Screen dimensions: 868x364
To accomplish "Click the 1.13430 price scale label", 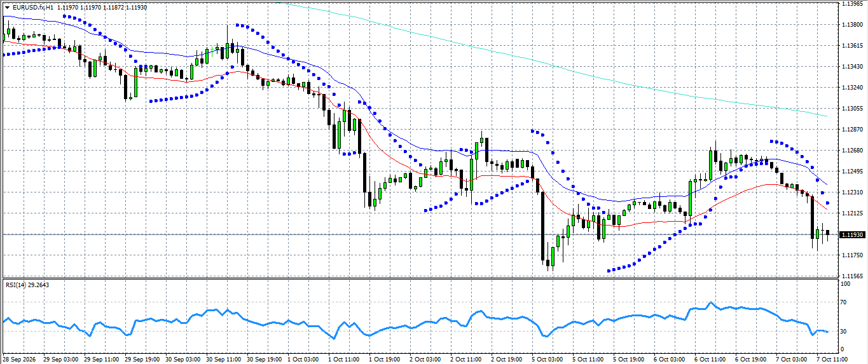I will coord(852,67).
